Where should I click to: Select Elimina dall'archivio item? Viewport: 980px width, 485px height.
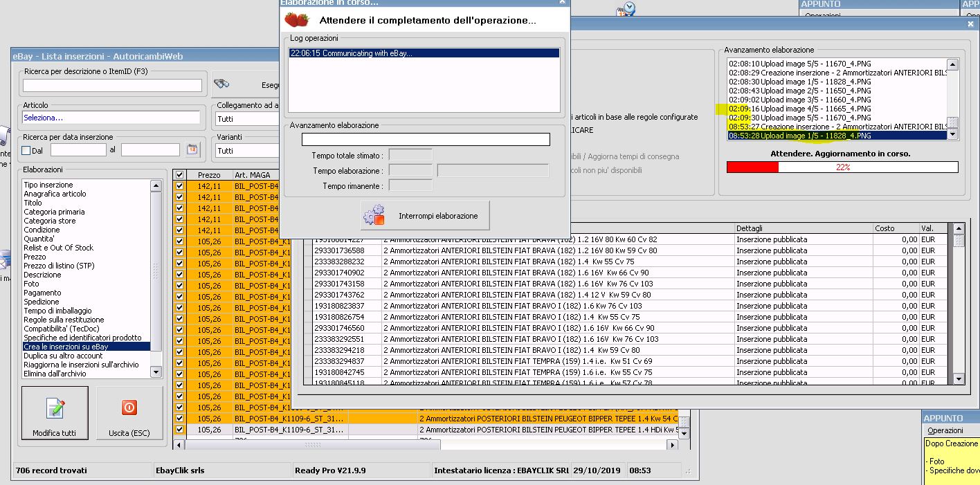point(55,374)
